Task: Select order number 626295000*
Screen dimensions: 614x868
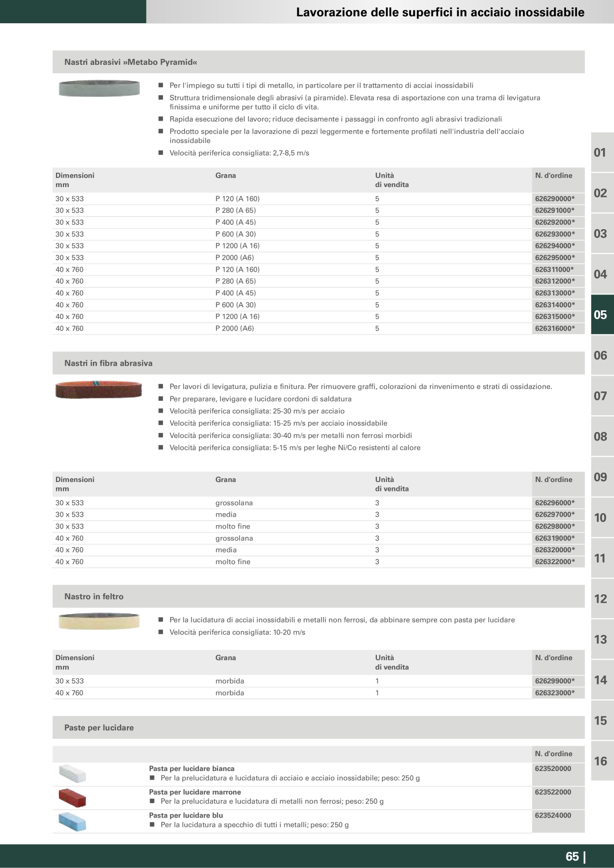Action: tap(555, 258)
